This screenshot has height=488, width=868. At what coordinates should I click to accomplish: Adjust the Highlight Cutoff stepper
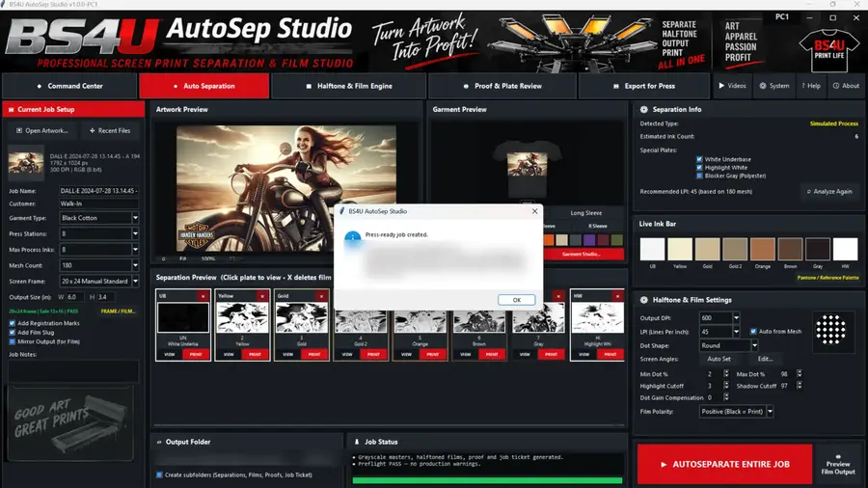[726, 386]
